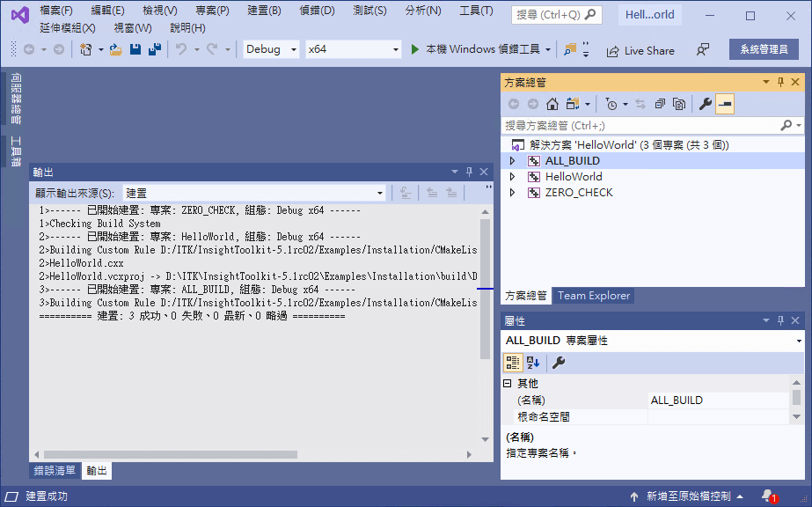
Task: Click the Visual Studio logo icon
Action: (x=20, y=15)
